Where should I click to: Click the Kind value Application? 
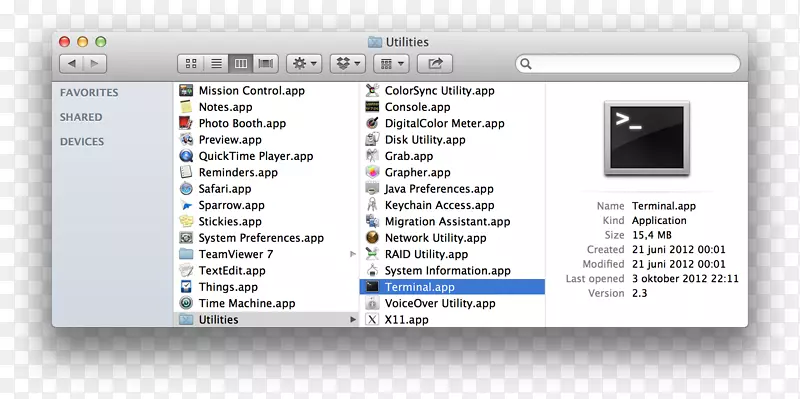659,220
